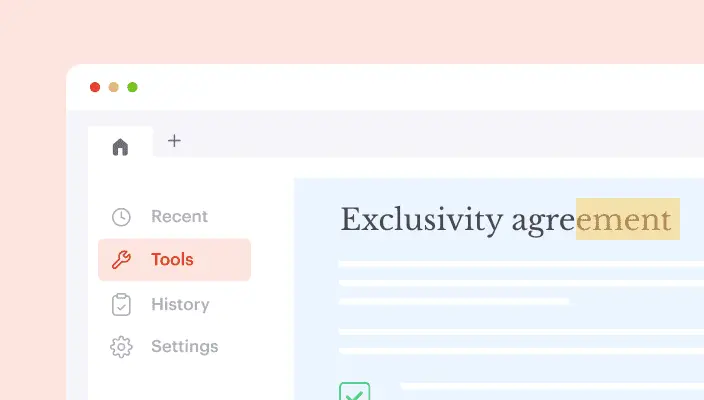Image resolution: width=704 pixels, height=400 pixels.
Task: Maximize the window with the green button
Action: (132, 87)
